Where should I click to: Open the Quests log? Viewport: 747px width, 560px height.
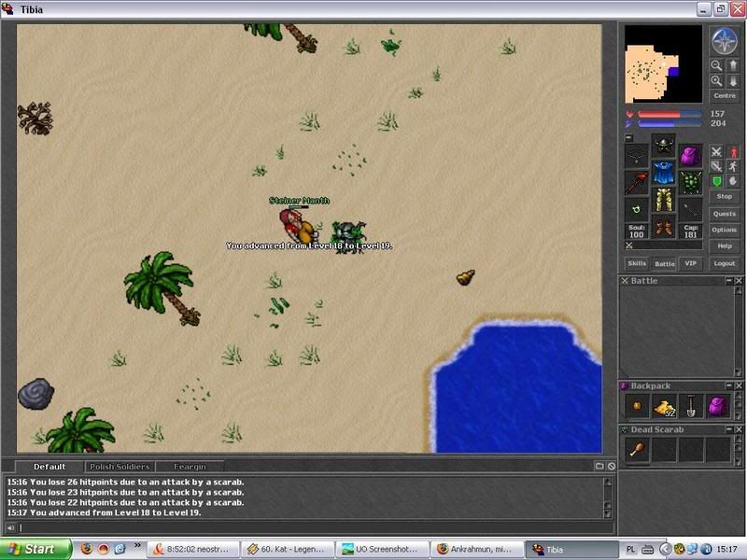point(725,214)
